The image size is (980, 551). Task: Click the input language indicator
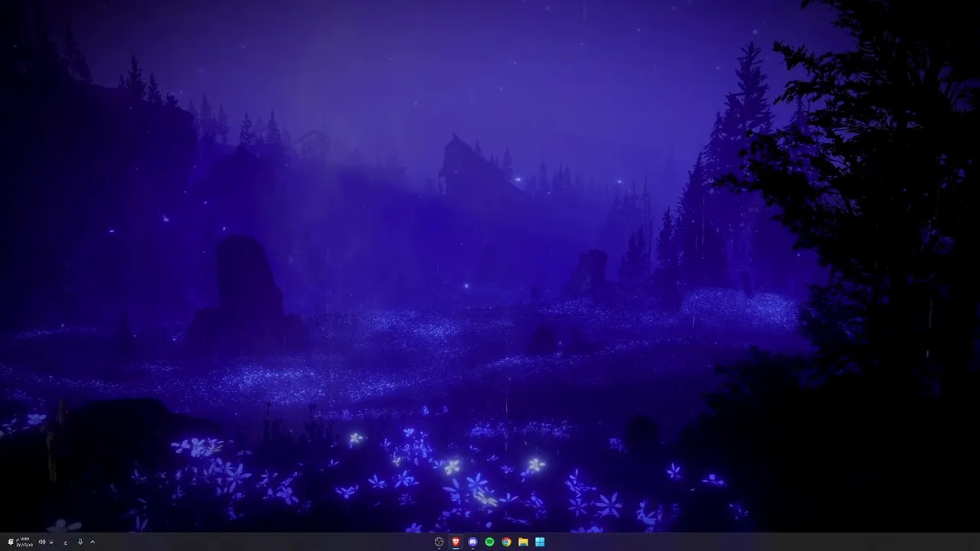click(66, 543)
